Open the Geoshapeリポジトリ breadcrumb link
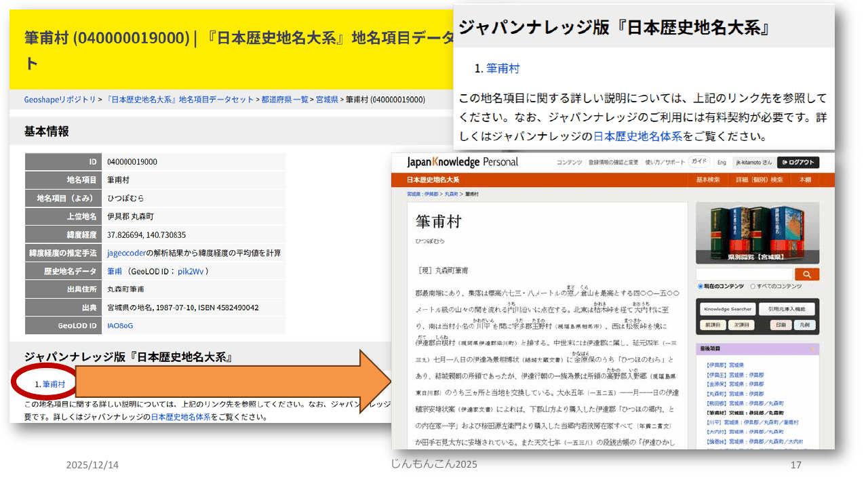Viewport: 868px width, 488px height. click(60, 100)
